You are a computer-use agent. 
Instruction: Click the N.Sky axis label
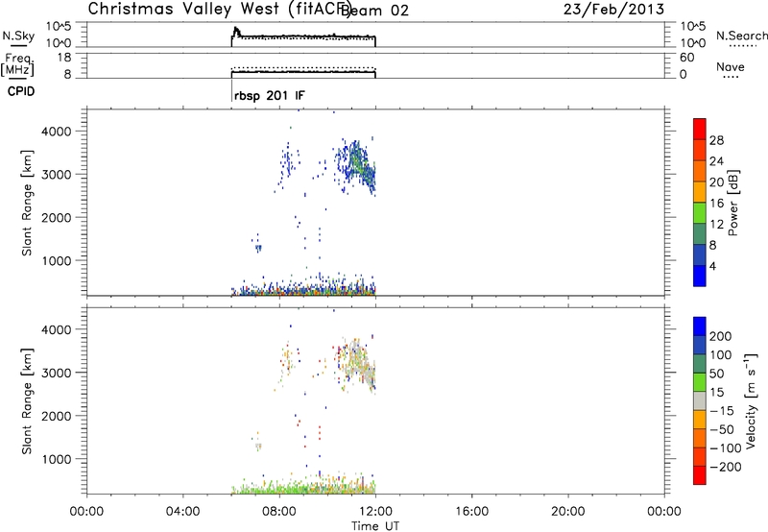[18, 36]
